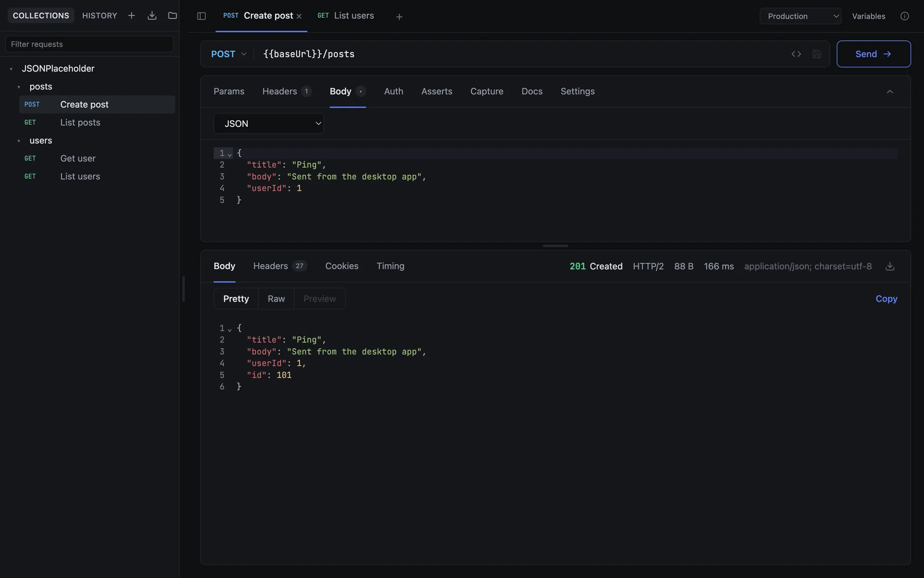The width and height of the screenshot is (924, 578).
Task: Select the response Body tab
Action: click(225, 266)
